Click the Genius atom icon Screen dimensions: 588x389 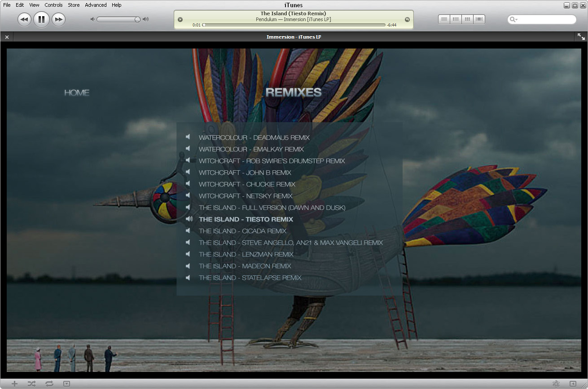tap(556, 384)
